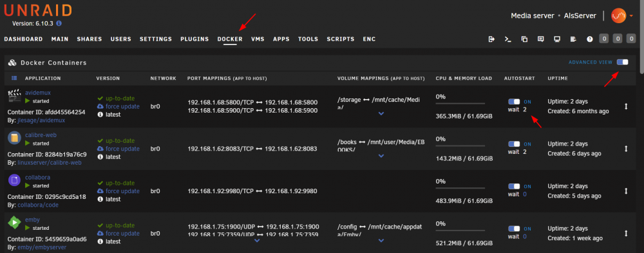Click the avidemux clapperboard icon
The height and width of the screenshot is (253, 644).
tap(14, 96)
